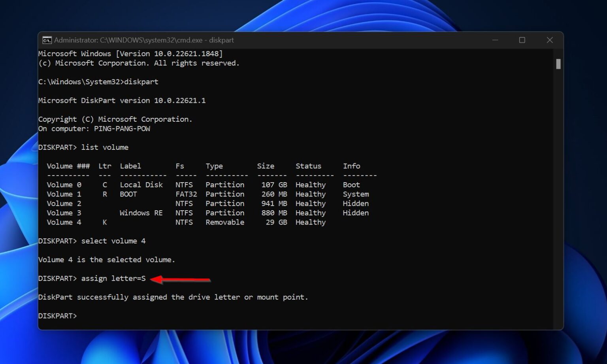This screenshot has width=607, height=364.
Task: Minimize the diskpart command window
Action: coord(495,40)
